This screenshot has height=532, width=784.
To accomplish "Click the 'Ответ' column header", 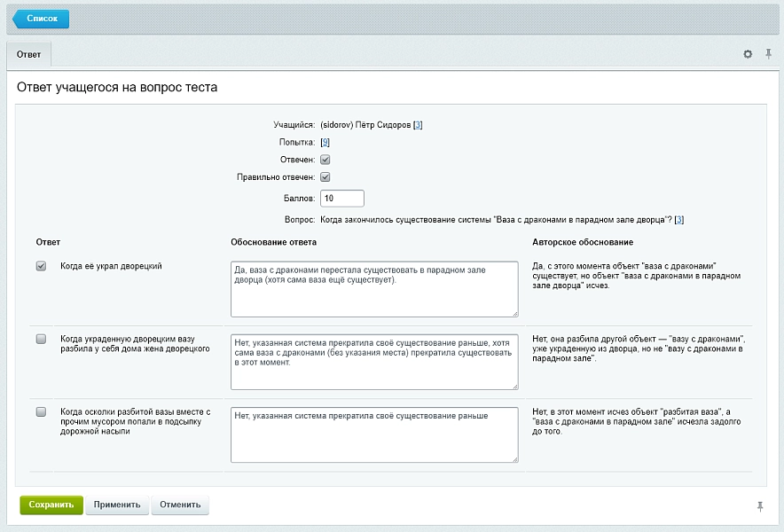I will pos(48,242).
